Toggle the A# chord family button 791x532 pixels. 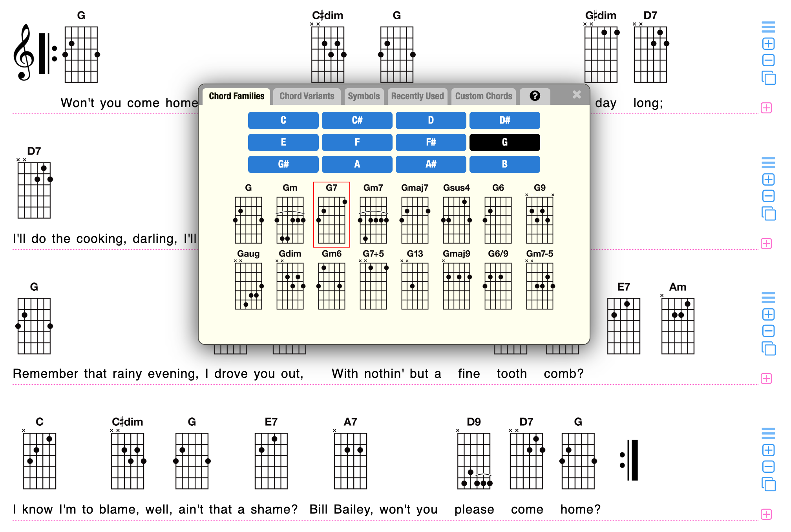[x=431, y=164]
